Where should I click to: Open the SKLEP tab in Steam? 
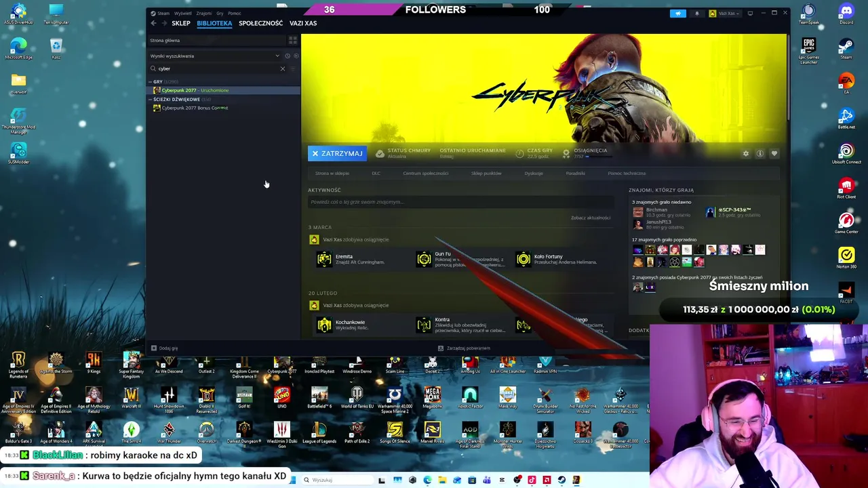pos(181,23)
